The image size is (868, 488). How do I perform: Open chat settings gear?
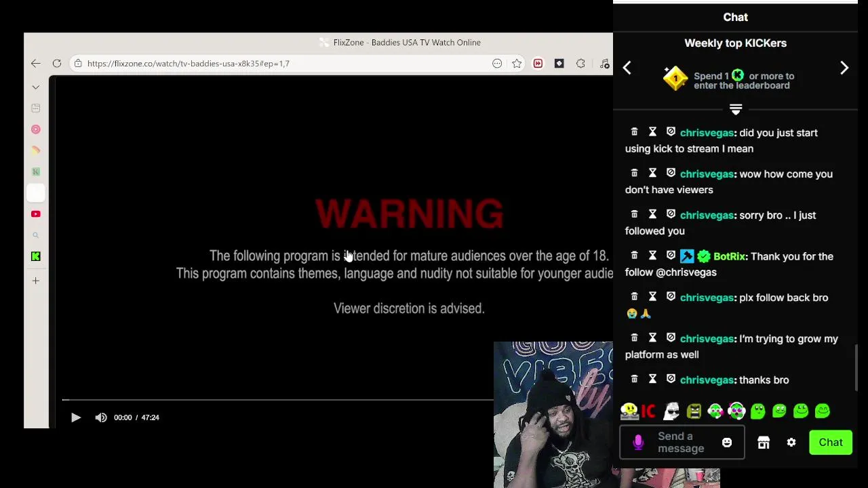tap(791, 443)
